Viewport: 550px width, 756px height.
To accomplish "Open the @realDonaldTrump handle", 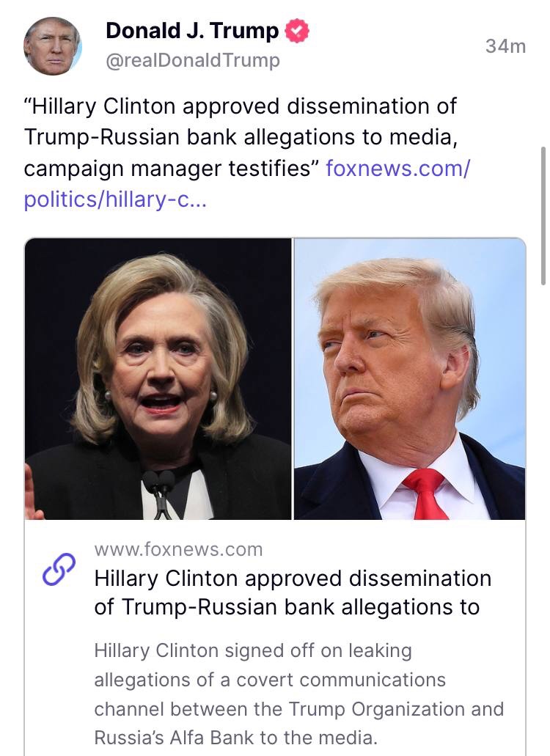I will pyautogui.click(x=193, y=61).
